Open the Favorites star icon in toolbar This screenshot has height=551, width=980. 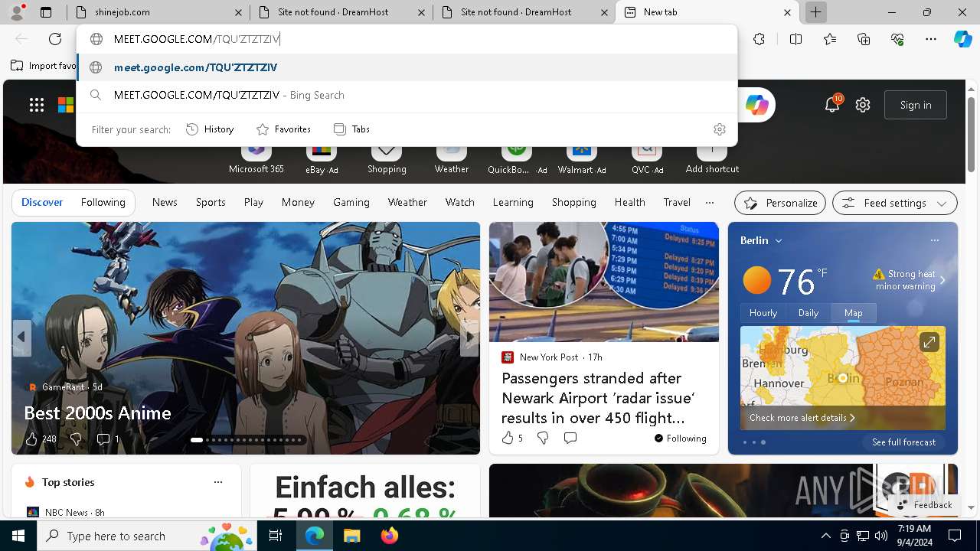point(830,39)
